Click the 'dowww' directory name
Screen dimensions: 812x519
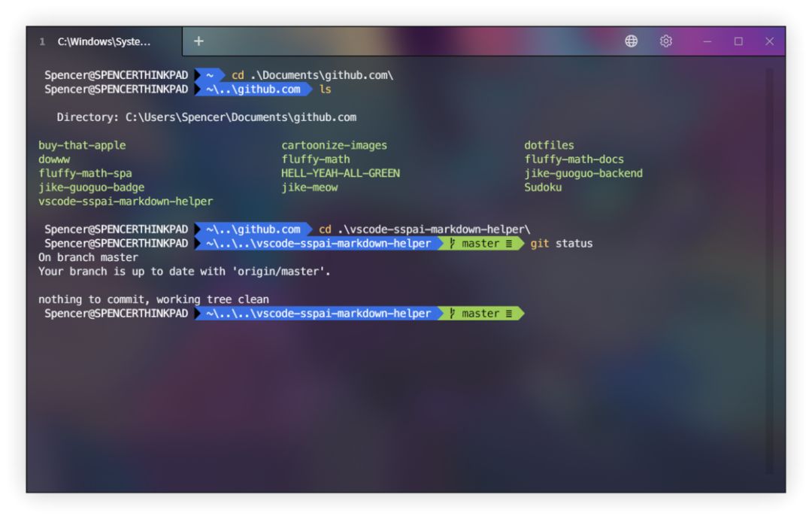[54, 159]
